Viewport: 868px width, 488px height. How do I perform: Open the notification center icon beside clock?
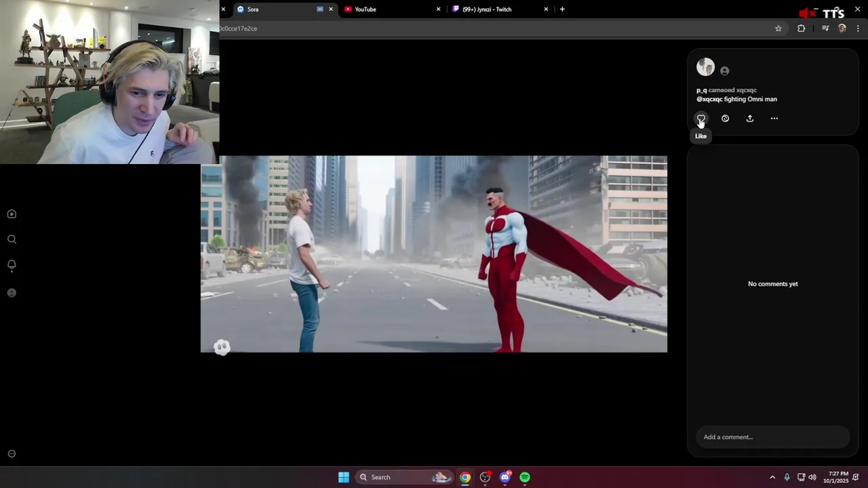[x=856, y=477]
